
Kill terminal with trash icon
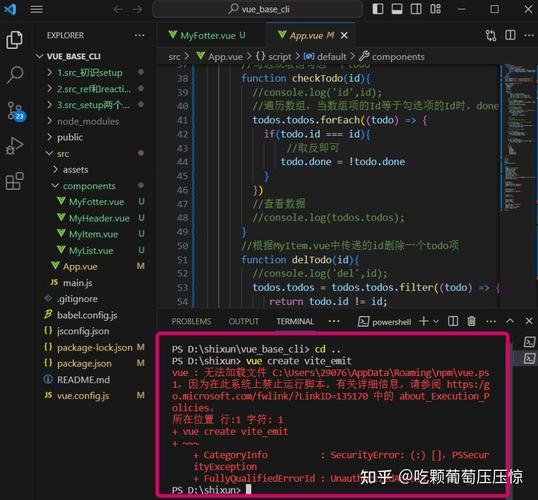point(471,321)
